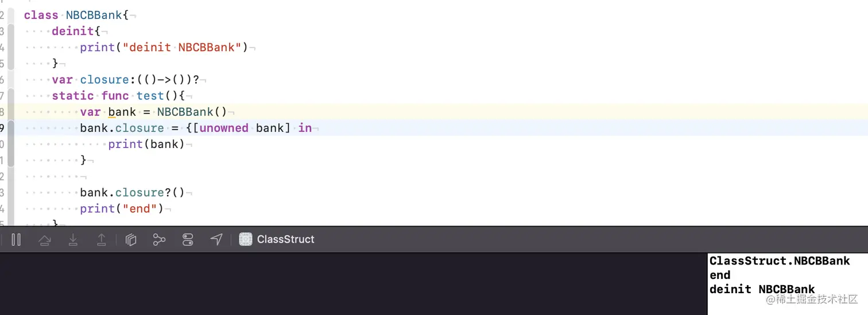This screenshot has height=315, width=868.
Task: Place cursor on the underlined bank variable declaration
Action: [x=122, y=112]
